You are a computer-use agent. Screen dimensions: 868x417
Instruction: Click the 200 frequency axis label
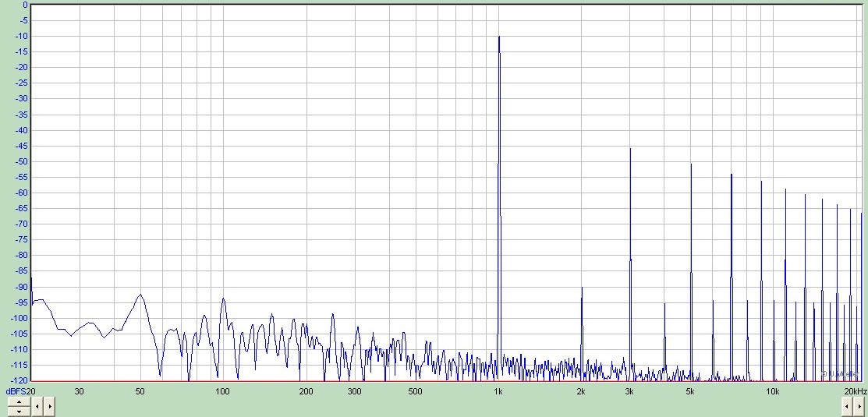[306, 391]
